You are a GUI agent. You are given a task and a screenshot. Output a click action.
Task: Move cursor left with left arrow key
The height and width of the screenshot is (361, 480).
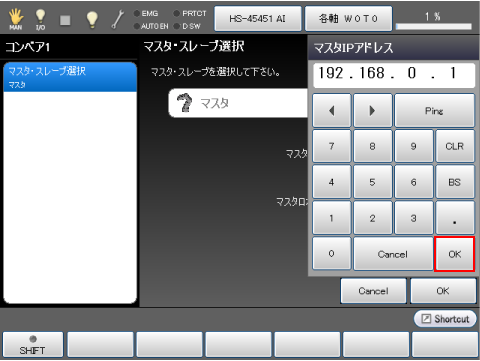(x=331, y=110)
